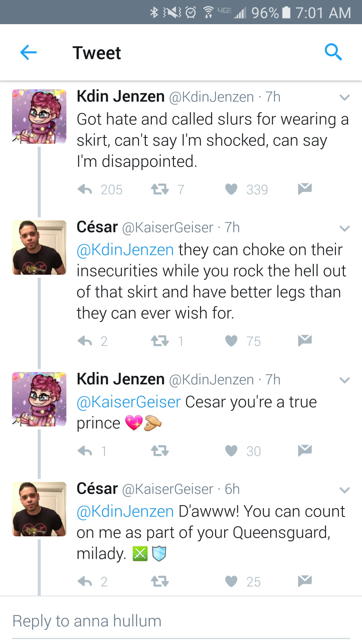Send Queensguard tweet via message icon
This screenshot has height=644, width=362.
click(x=305, y=581)
